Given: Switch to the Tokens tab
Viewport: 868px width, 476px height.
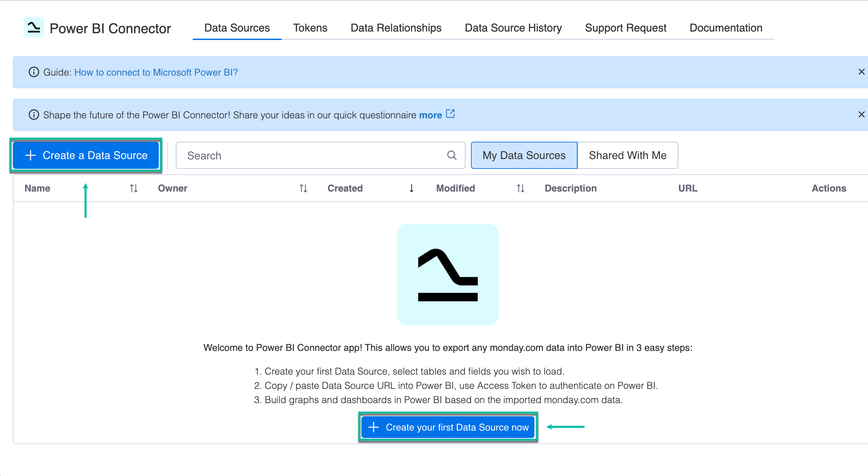Looking at the screenshot, I should [x=310, y=28].
